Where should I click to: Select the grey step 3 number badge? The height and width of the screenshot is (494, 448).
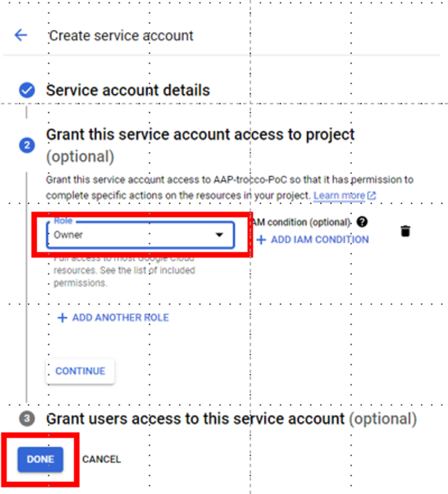[27, 419]
